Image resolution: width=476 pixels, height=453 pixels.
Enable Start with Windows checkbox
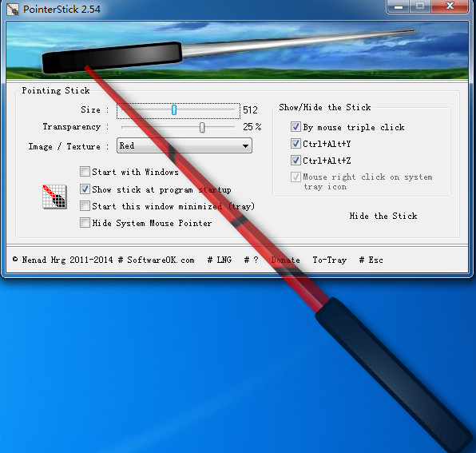pyautogui.click(x=85, y=172)
